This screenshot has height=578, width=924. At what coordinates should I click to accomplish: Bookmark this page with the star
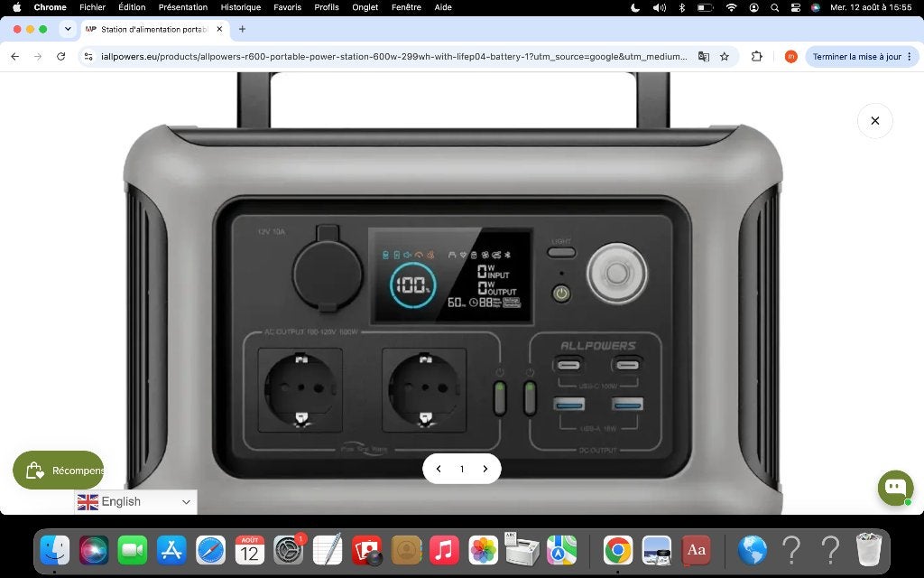point(725,57)
